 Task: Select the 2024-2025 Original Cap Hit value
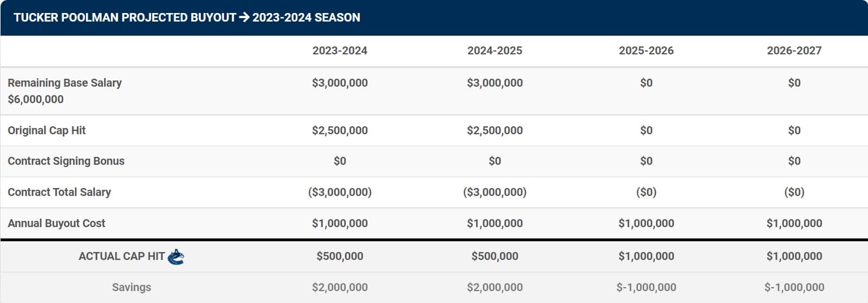[495, 130]
